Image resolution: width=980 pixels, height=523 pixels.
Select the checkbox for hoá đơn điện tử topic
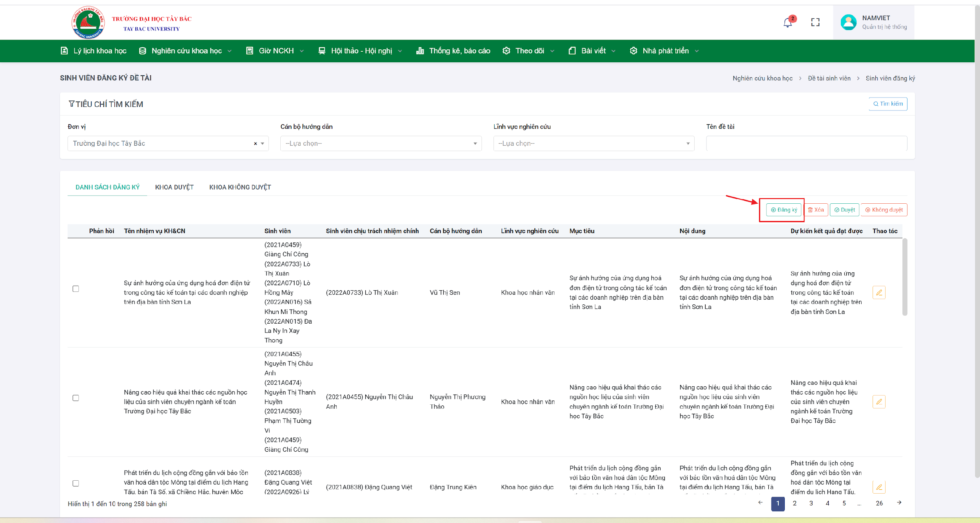click(x=76, y=289)
